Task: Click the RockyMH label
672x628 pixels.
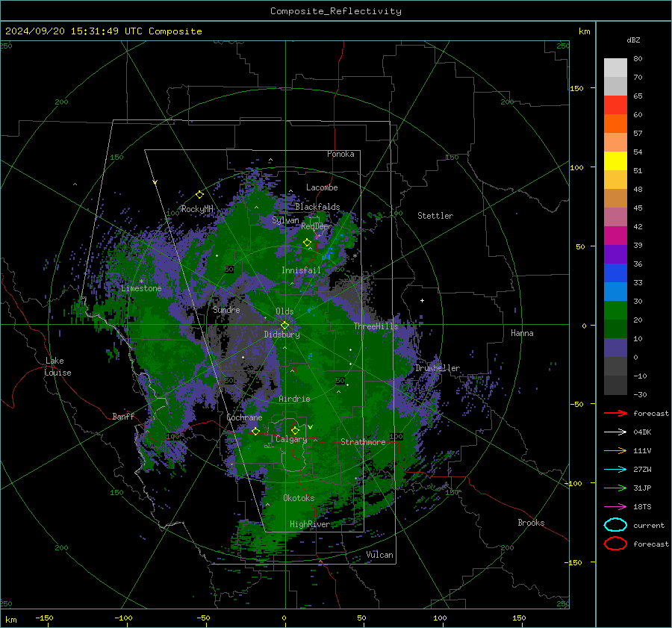Action: pyautogui.click(x=197, y=209)
